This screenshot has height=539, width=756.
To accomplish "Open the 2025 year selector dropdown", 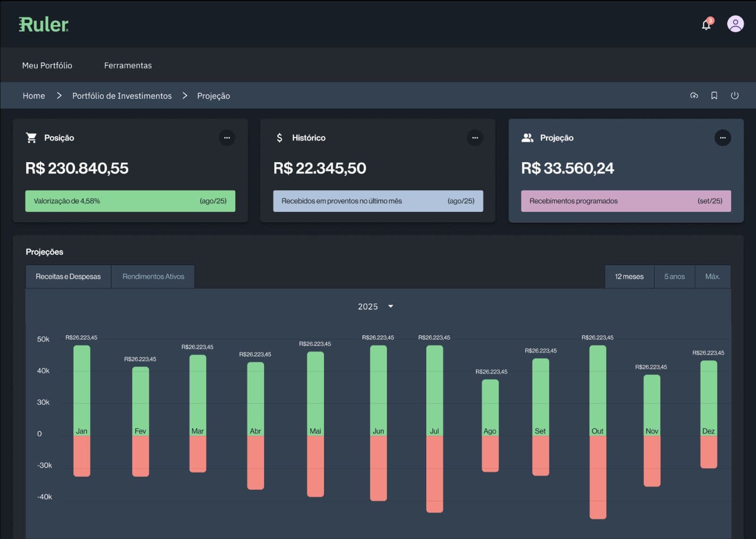I will [x=375, y=306].
